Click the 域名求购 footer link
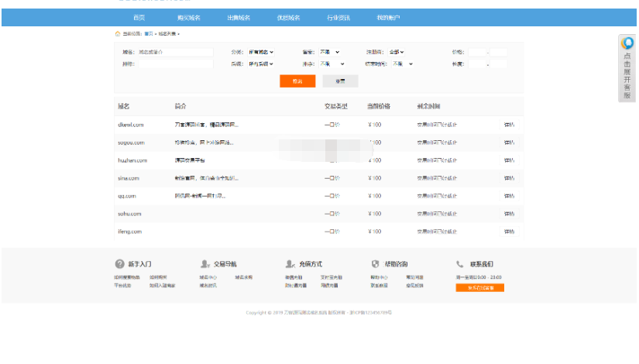 click(244, 277)
